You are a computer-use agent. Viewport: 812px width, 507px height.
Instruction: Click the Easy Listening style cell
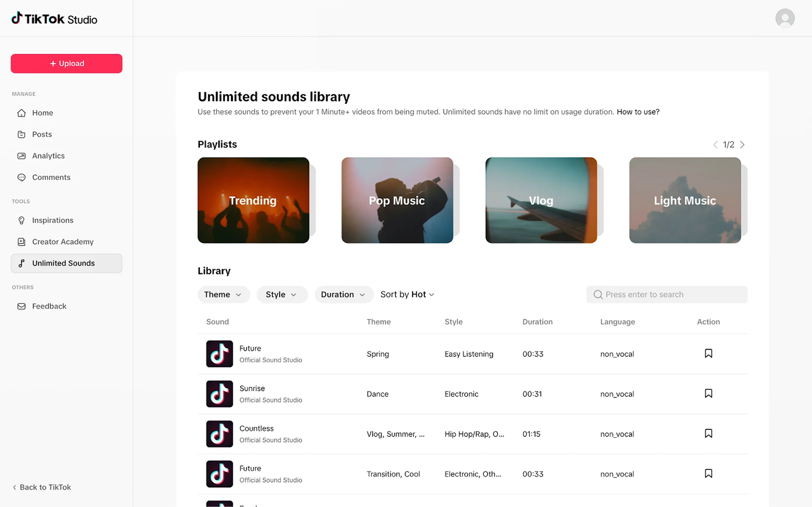(x=469, y=354)
